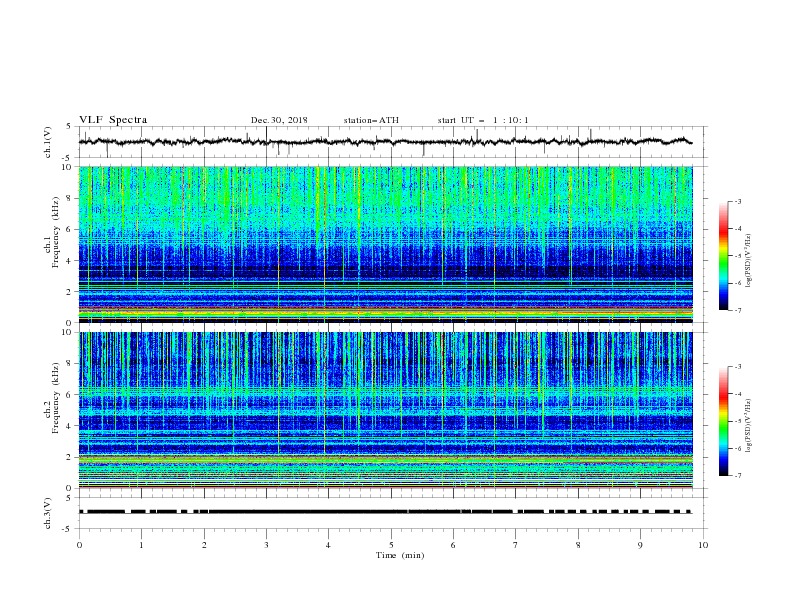Viewport: 792px width, 612px height.
Task: Click the lower colorbar 'log(PSD)(V²/Hz)' label
Action: click(x=749, y=425)
